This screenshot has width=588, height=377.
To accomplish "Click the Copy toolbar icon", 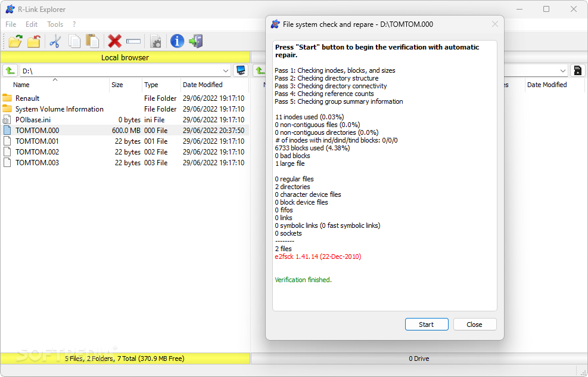I will [x=74, y=41].
